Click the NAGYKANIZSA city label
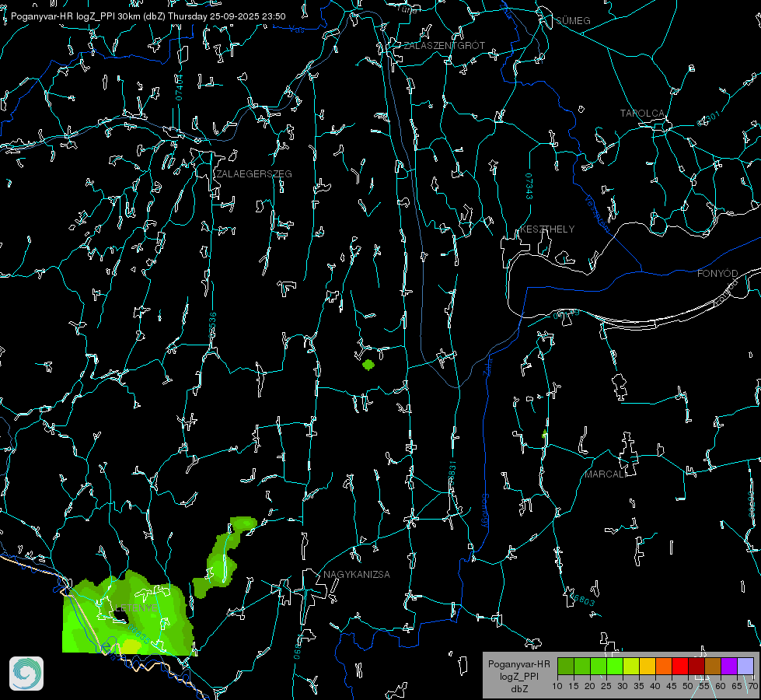Image resolution: width=761 pixels, height=700 pixels. click(357, 574)
